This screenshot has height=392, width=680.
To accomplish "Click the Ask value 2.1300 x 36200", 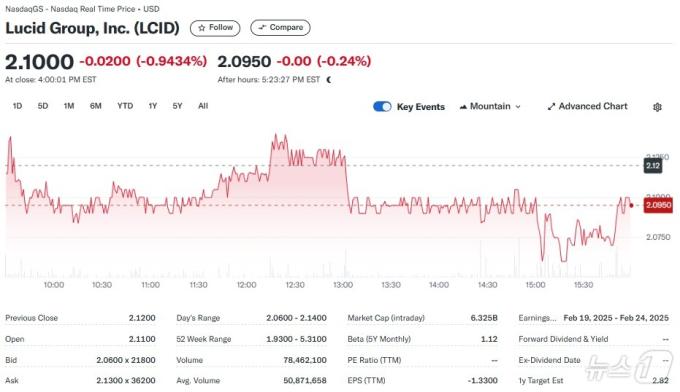I will pos(126,380).
